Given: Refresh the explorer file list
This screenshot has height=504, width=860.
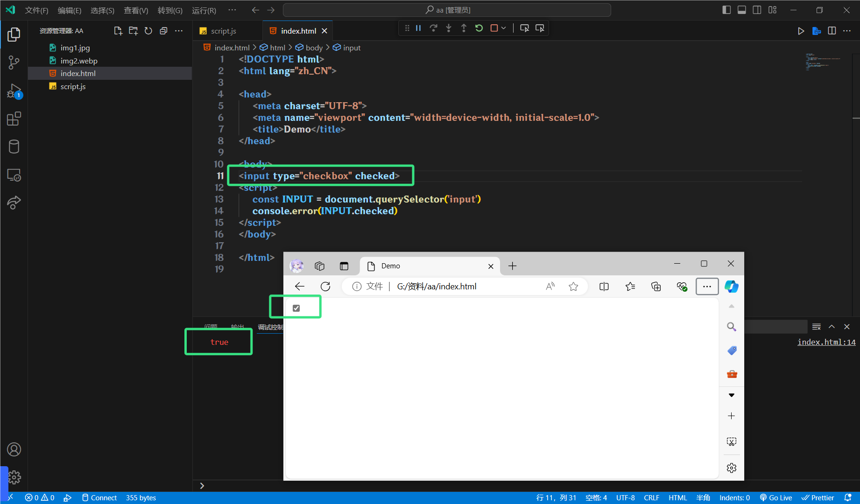Looking at the screenshot, I should pyautogui.click(x=148, y=31).
